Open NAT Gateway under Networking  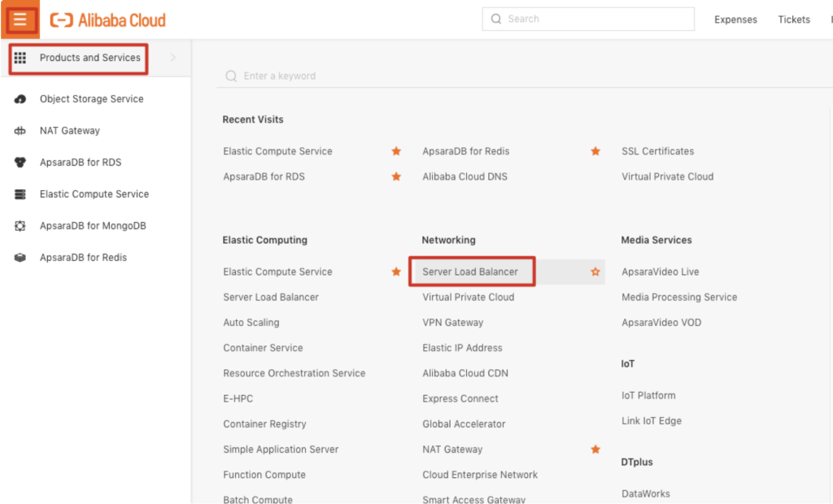(x=452, y=450)
